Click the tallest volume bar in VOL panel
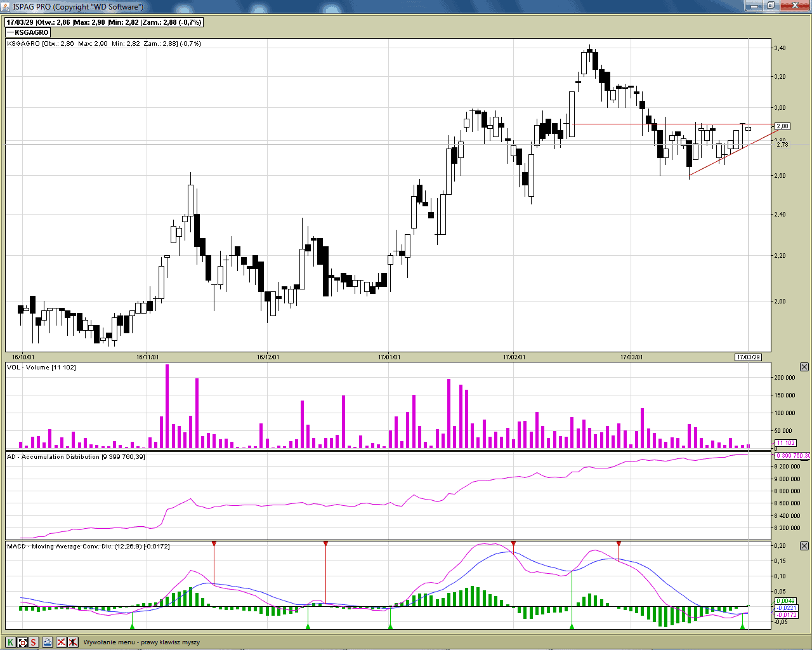 [167, 406]
